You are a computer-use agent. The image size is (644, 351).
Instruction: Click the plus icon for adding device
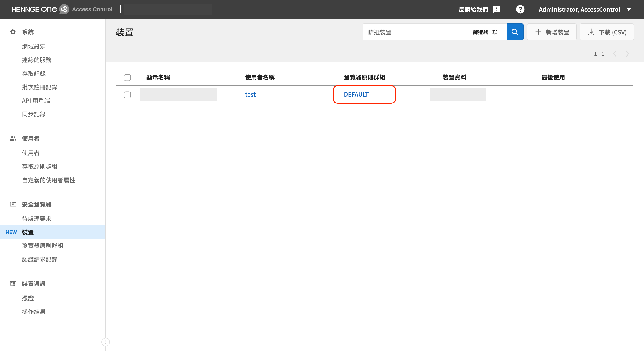pos(538,32)
